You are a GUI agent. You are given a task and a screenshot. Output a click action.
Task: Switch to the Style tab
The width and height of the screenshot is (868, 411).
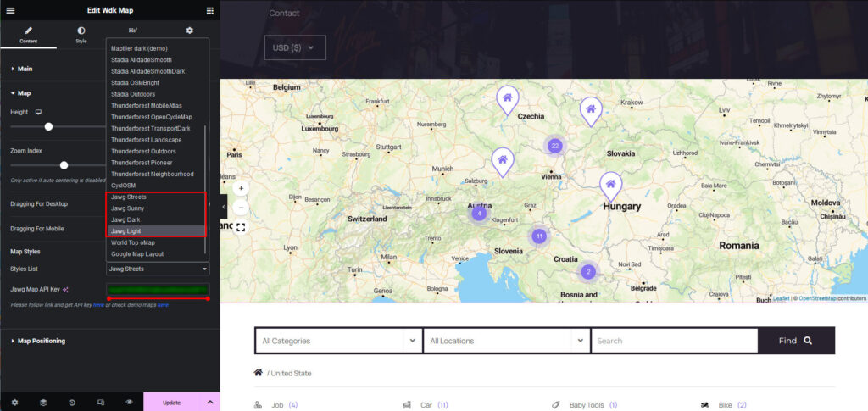(81, 34)
